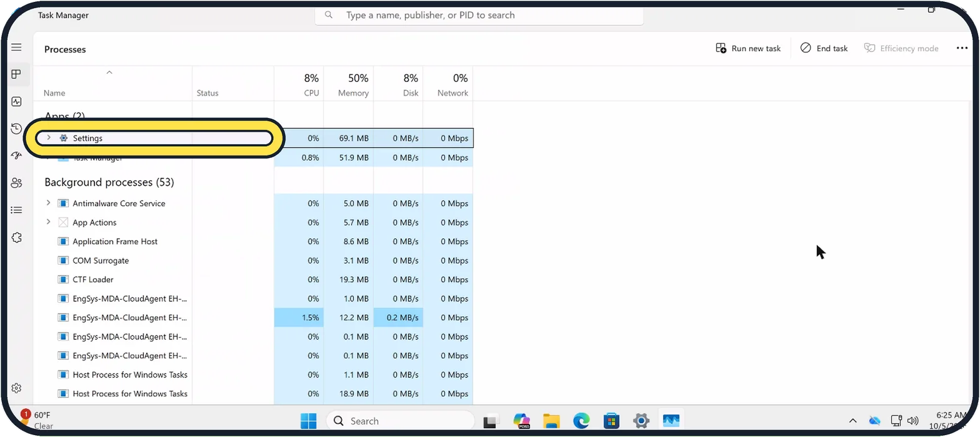Click the Efficiency mode button
The width and height of the screenshot is (980, 437).
901,48
